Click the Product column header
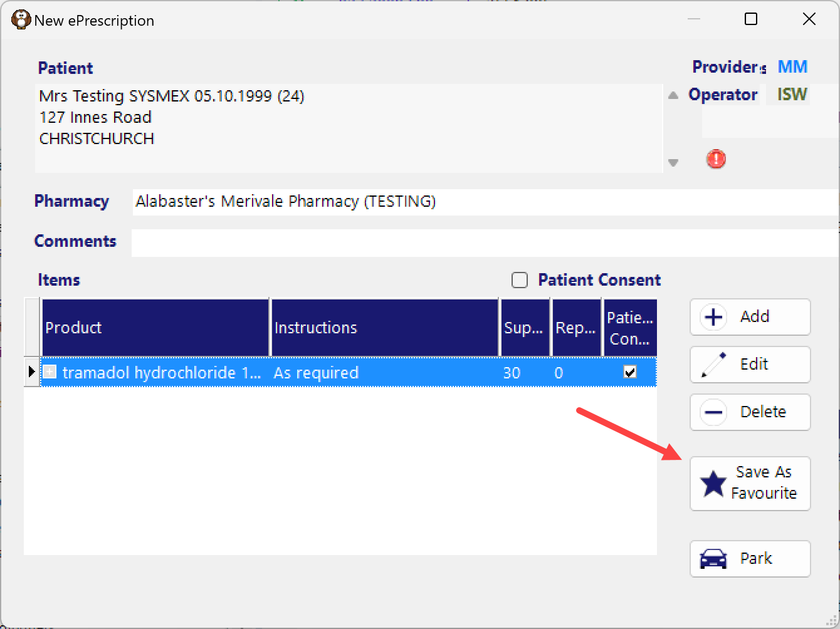The height and width of the screenshot is (629, 840). click(155, 328)
